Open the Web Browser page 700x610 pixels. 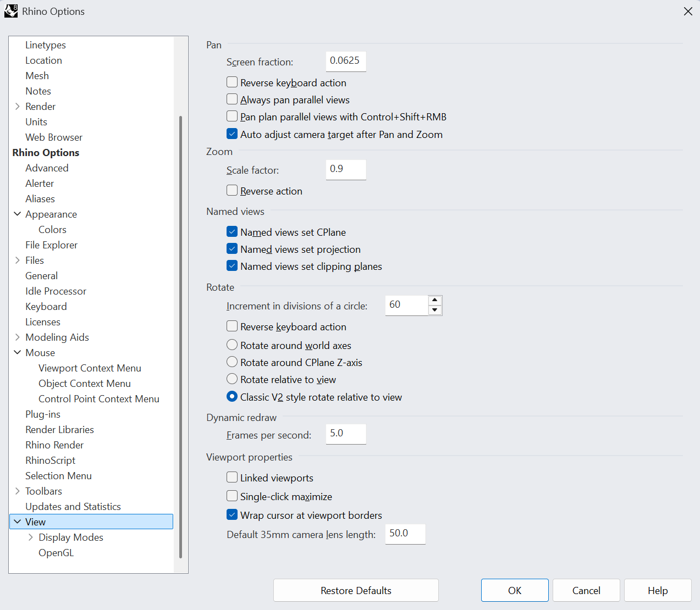tap(54, 137)
